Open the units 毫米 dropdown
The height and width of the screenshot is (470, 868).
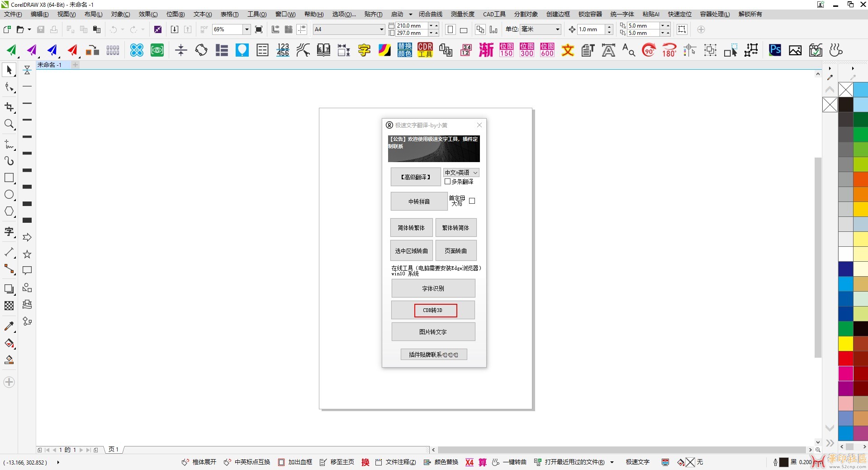pyautogui.click(x=557, y=29)
